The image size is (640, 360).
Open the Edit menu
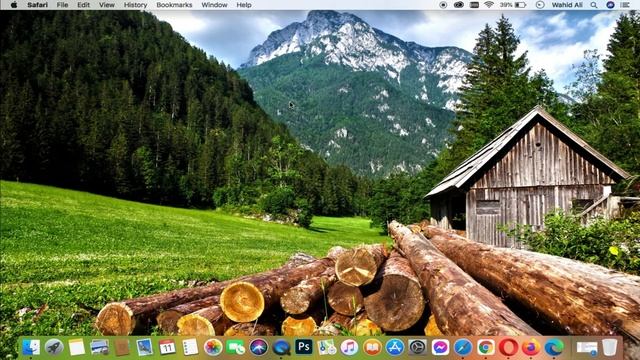(x=84, y=5)
